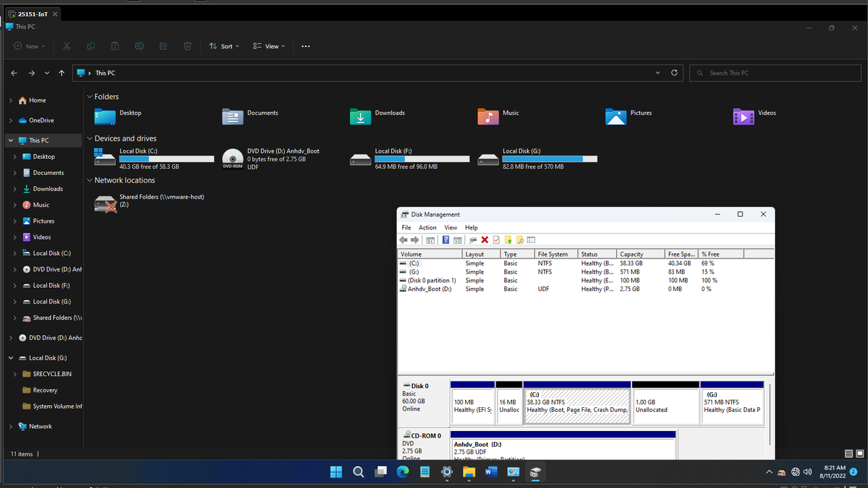Click the Search This PC field
This screenshot has height=488, width=868.
773,73
